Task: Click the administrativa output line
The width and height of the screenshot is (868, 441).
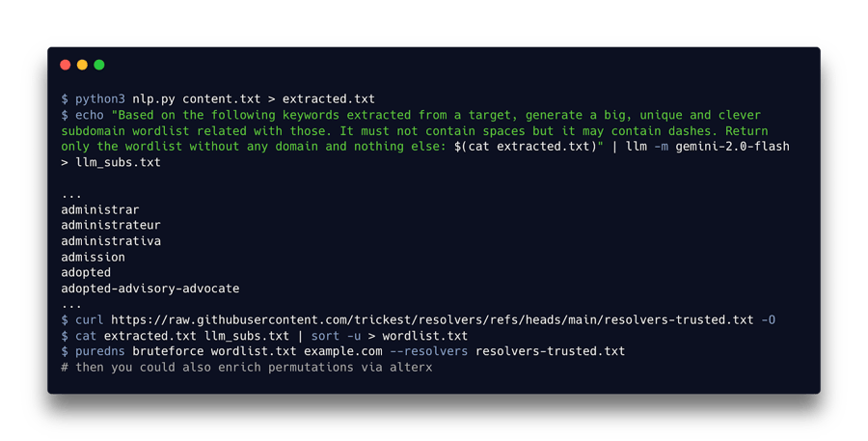Action: click(x=111, y=240)
